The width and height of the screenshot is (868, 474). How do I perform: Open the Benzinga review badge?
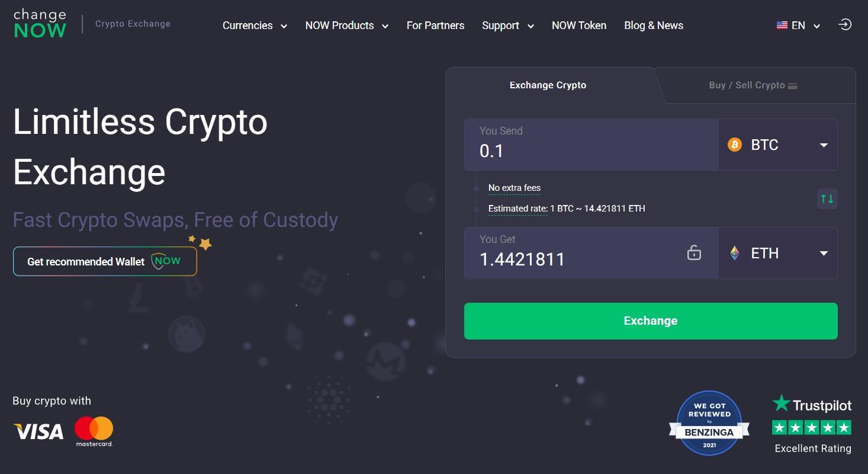coord(709,423)
